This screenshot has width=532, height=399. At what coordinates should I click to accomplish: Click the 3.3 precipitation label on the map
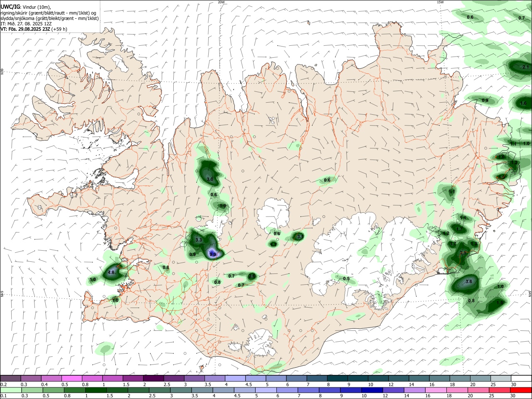click(x=199, y=240)
